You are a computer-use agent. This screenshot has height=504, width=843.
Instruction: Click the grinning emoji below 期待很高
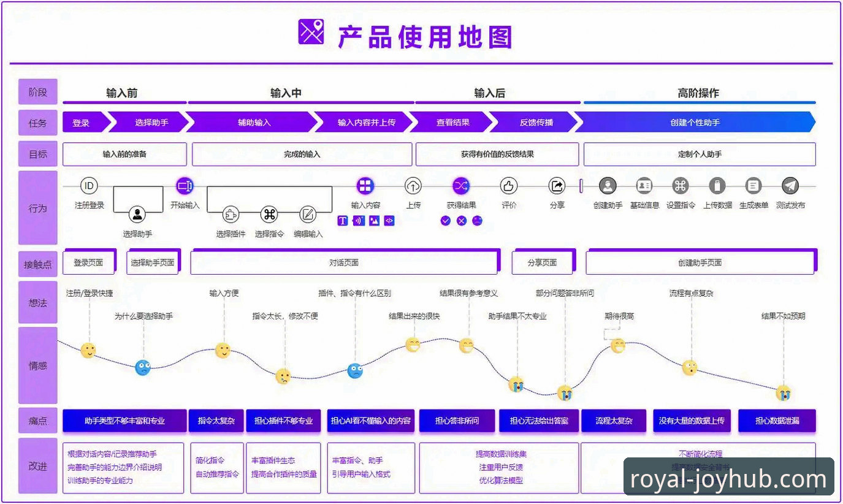[x=618, y=346]
